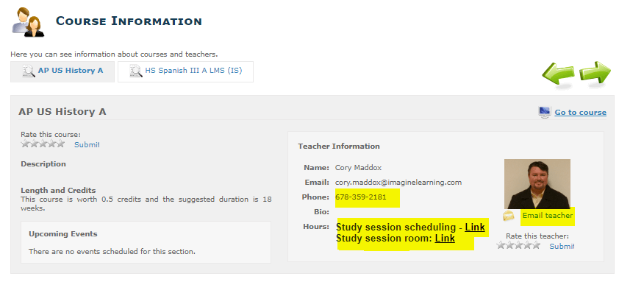Image resolution: width=644 pixels, height=296 pixels.
Task: Open the Study session room Link
Action: tap(445, 239)
